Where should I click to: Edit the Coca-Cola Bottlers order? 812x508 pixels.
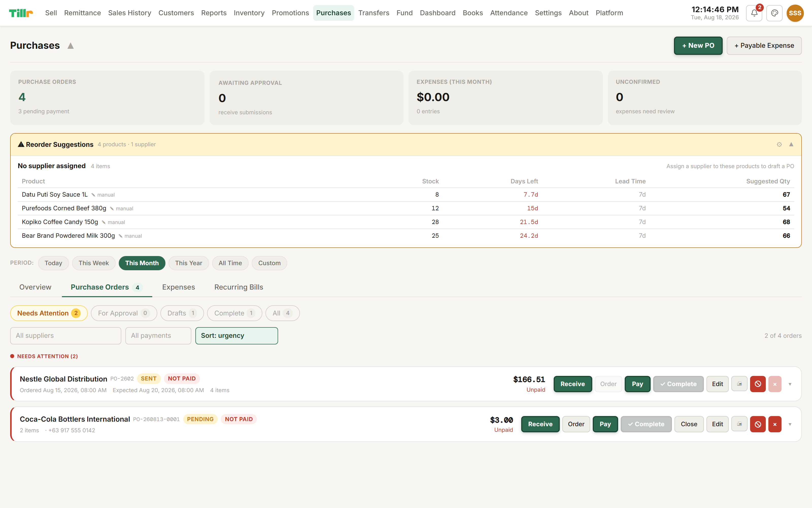(717, 424)
